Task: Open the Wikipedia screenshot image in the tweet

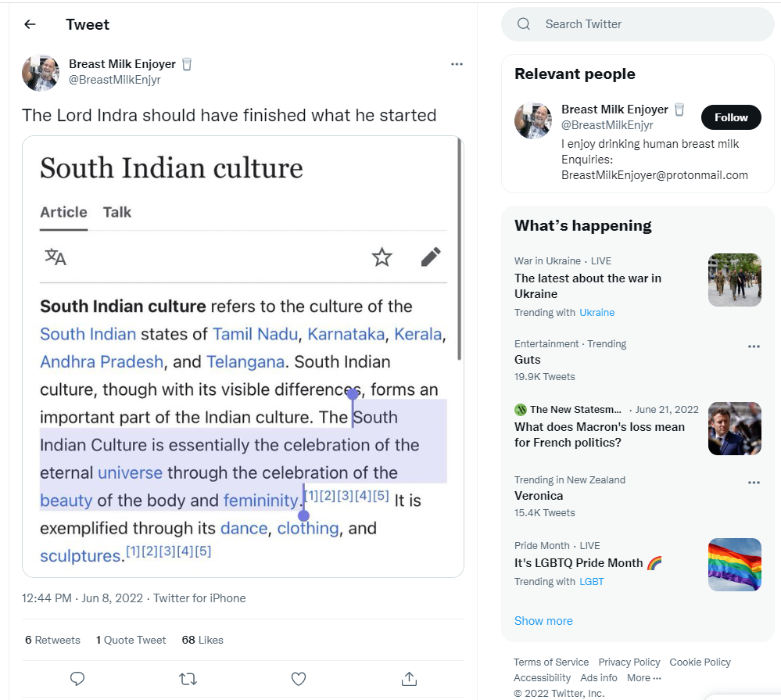Action: tap(243, 357)
